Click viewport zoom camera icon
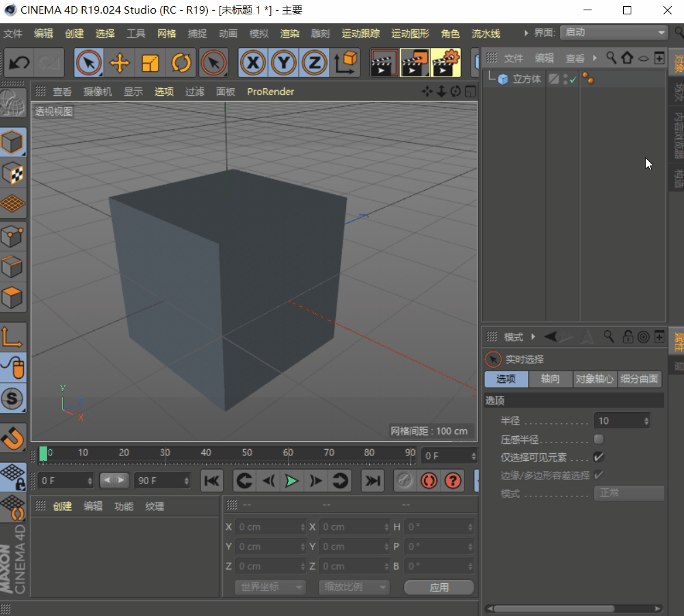This screenshot has height=616, width=684. 441,92
